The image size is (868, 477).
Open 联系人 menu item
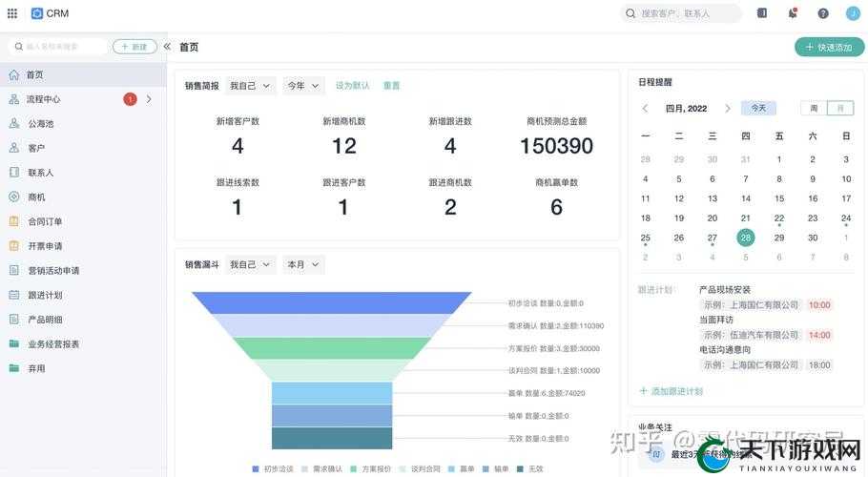click(83, 172)
